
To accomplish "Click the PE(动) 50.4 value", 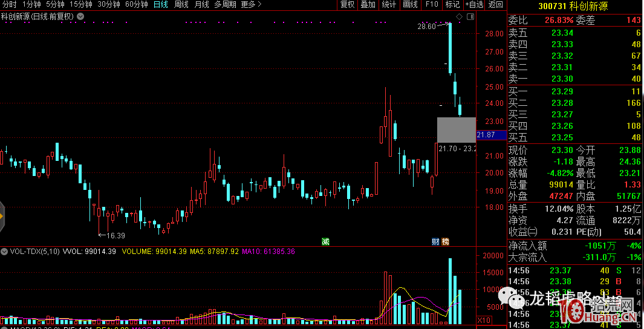I will [633, 232].
